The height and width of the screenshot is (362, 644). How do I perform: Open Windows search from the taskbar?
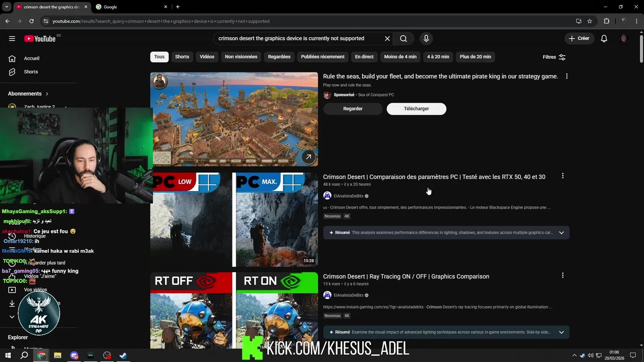[24, 355]
